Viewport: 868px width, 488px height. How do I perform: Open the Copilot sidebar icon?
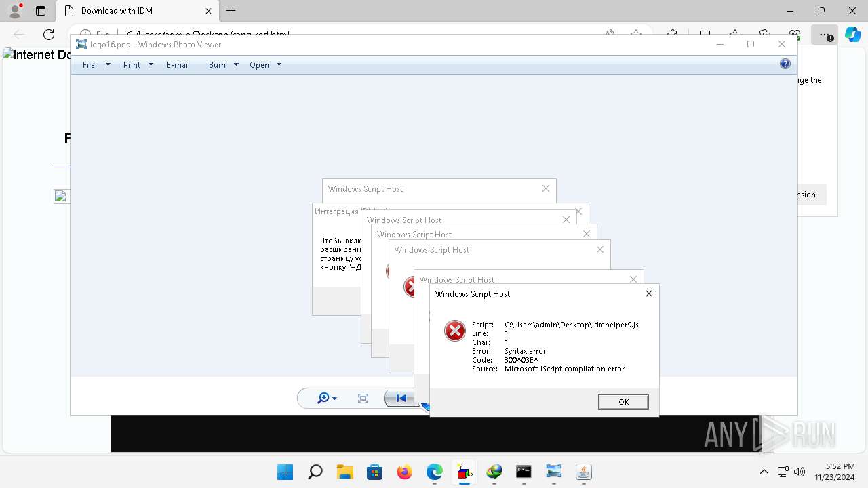click(x=852, y=35)
